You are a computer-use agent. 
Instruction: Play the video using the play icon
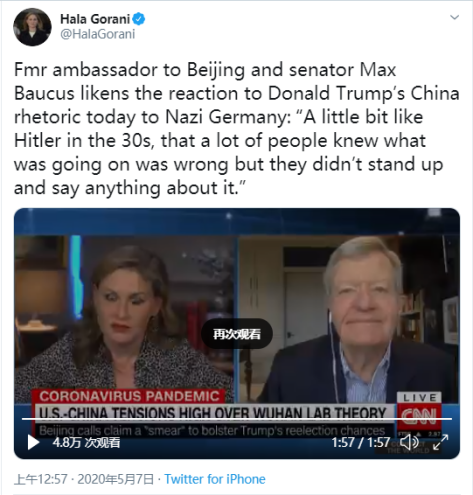point(33,442)
